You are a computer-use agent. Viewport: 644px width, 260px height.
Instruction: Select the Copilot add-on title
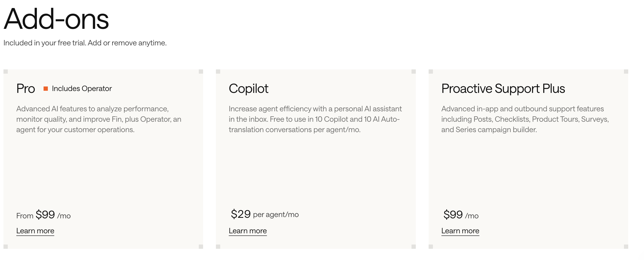coord(249,89)
